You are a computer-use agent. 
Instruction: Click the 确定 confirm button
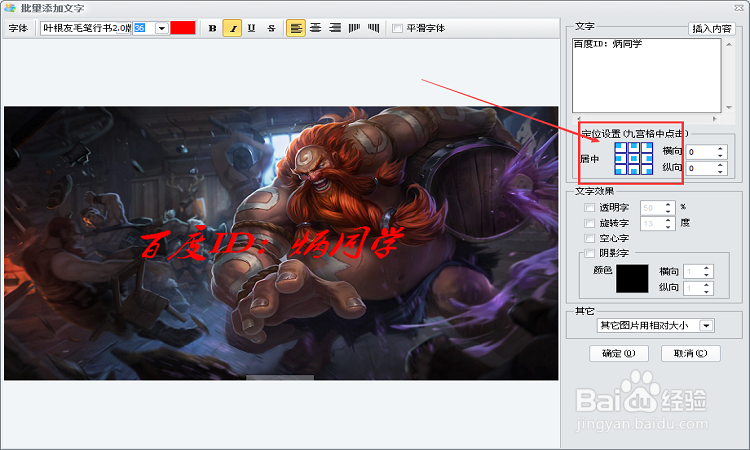pyautogui.click(x=618, y=353)
